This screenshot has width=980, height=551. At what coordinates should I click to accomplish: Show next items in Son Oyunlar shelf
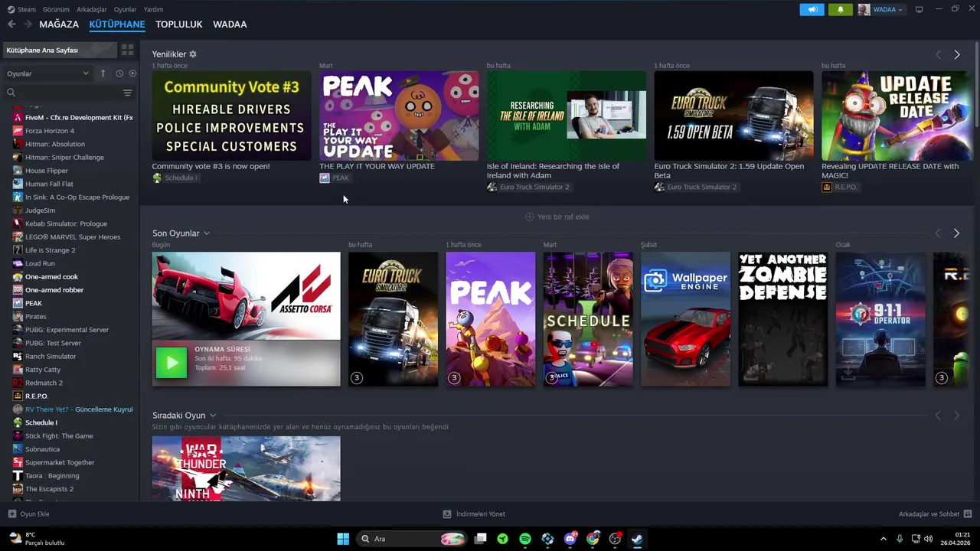tap(956, 233)
